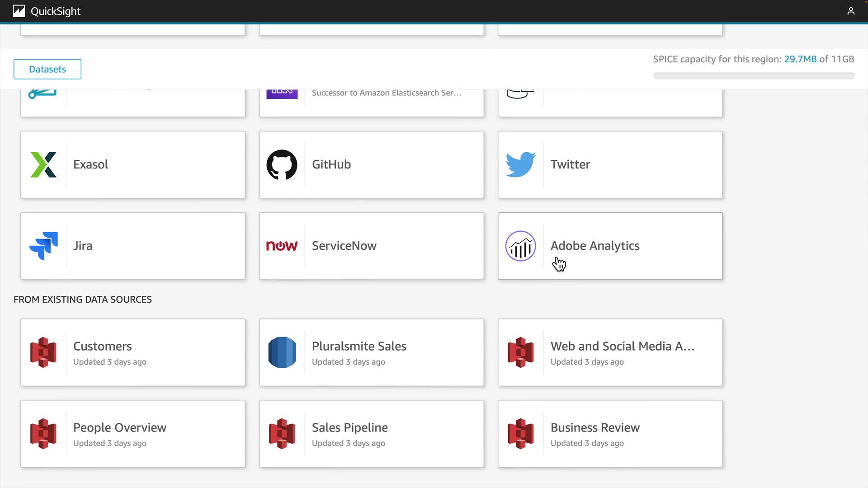This screenshot has height=488, width=868.
Task: Click the Pluralsmite Sales database icon
Action: 282,352
